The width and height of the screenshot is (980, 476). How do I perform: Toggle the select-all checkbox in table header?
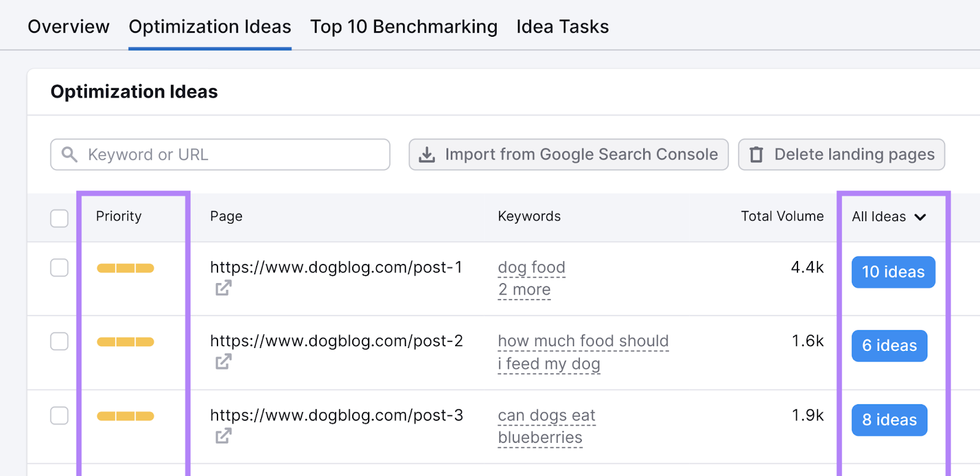(59, 218)
